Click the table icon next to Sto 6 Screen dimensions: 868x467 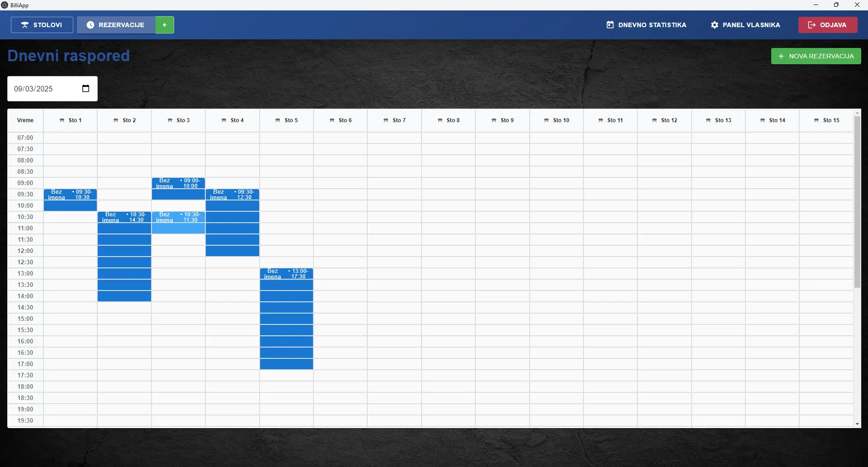332,120
